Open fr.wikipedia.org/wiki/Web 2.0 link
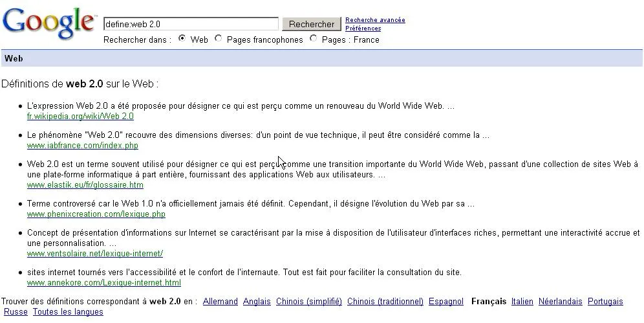Image resolution: width=644 pixels, height=323 pixels. [x=80, y=117]
